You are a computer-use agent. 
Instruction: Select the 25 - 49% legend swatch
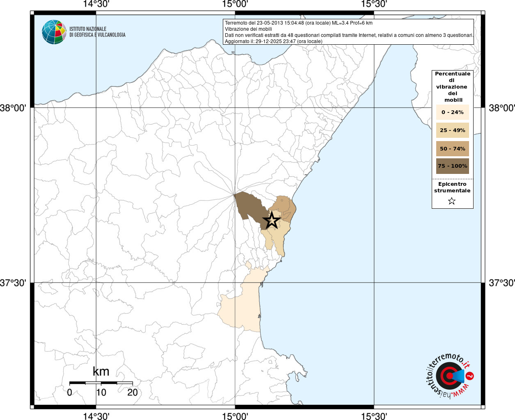453,130
